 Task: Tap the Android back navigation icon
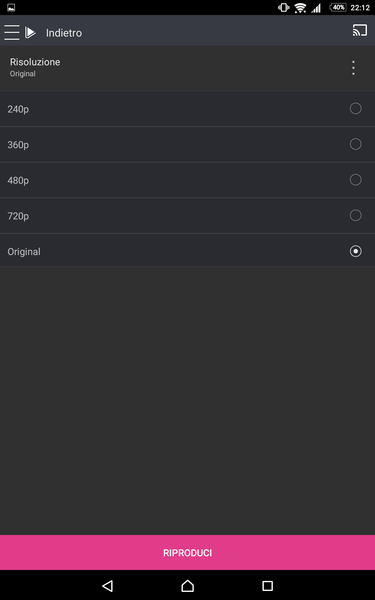[108, 585]
